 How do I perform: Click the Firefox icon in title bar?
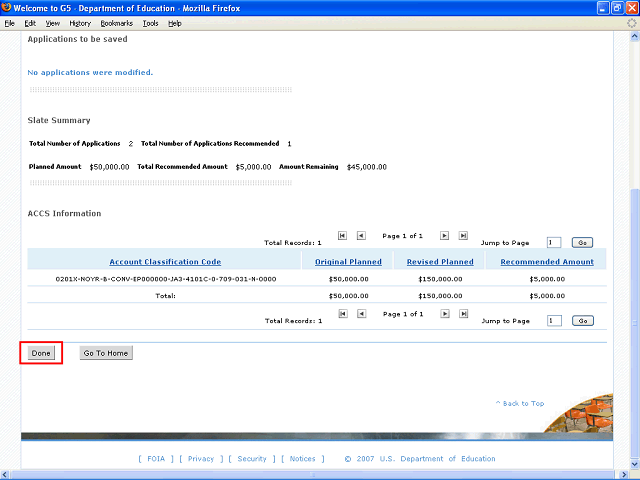[6, 8]
